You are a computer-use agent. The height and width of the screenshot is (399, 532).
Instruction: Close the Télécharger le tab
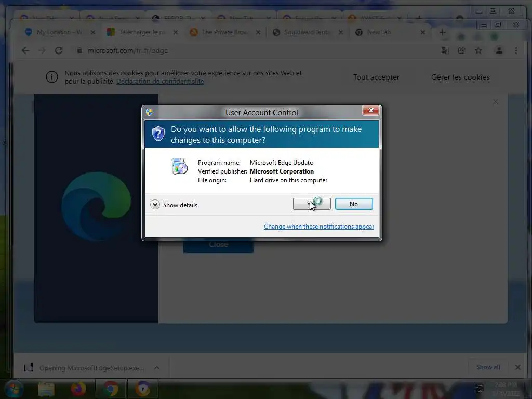176,32
